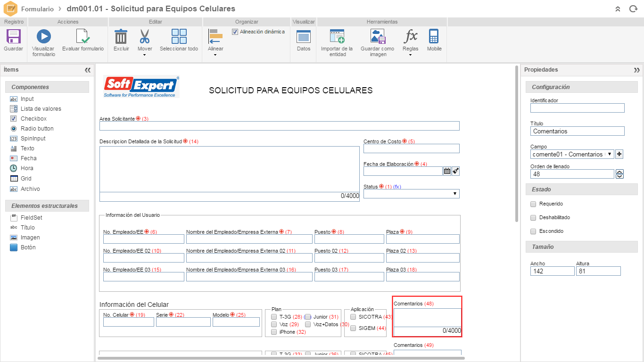This screenshot has width=644, height=362.
Task: Click the Evaluar formulario icon
Action: (x=83, y=41)
